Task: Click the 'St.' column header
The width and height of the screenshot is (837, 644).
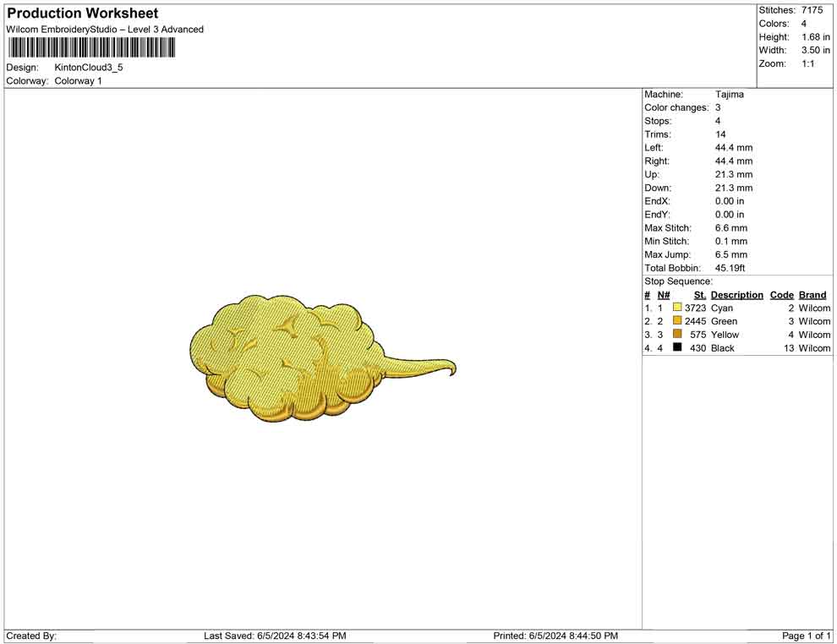Action: pos(700,295)
